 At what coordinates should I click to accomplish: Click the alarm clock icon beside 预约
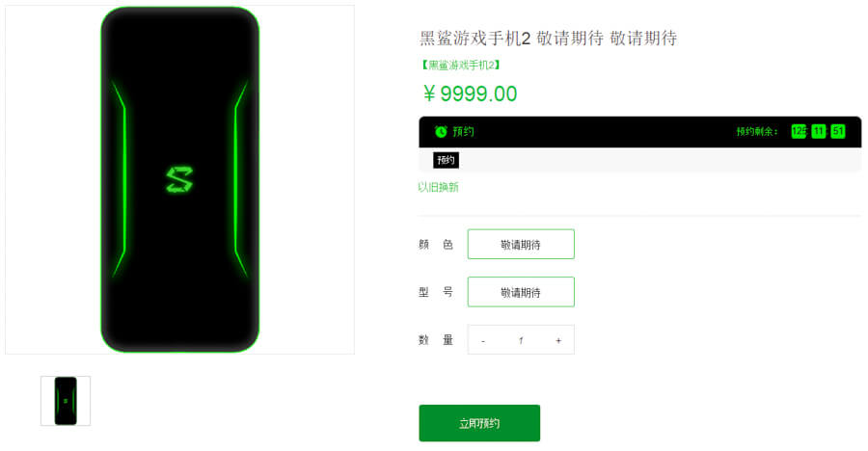tap(441, 132)
